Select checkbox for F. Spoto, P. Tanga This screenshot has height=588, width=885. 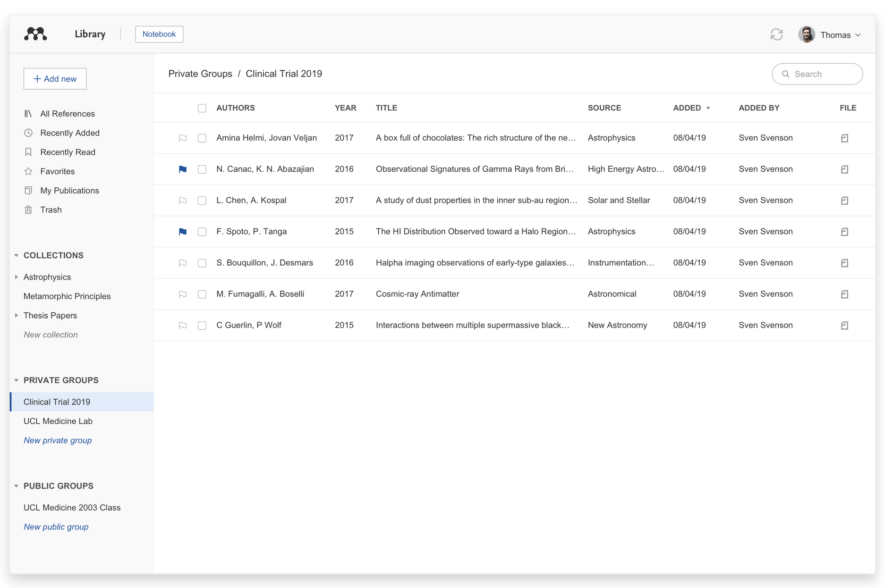(202, 232)
